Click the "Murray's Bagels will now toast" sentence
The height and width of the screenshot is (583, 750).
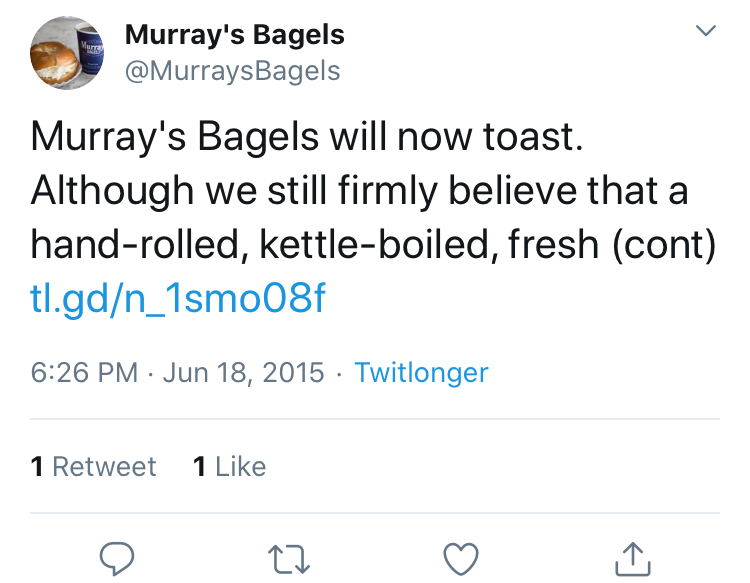306,137
